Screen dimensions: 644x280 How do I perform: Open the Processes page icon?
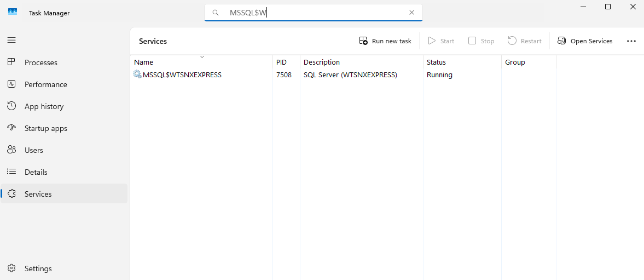(x=11, y=62)
